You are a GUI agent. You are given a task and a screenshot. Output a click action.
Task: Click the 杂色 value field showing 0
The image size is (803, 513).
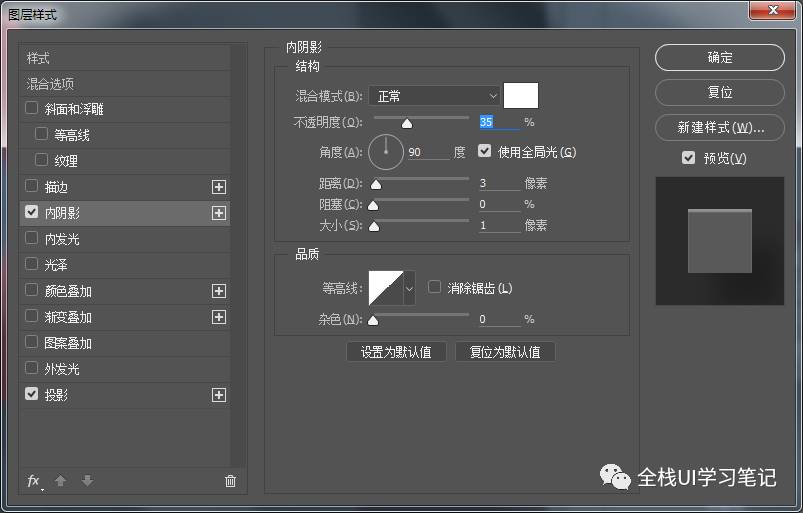click(499, 319)
